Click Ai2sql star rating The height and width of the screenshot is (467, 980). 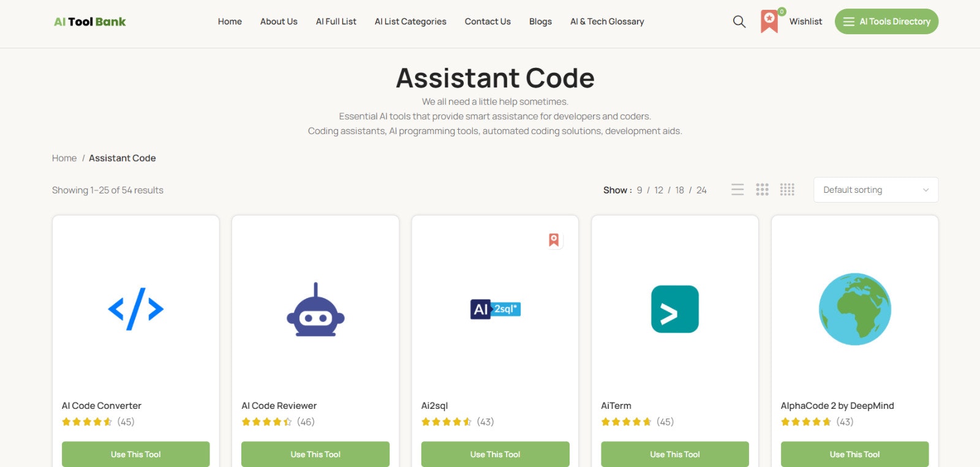click(x=447, y=422)
